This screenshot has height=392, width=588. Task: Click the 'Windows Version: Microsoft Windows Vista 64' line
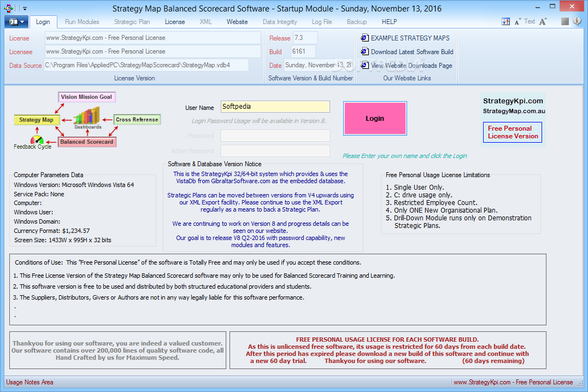tap(74, 185)
